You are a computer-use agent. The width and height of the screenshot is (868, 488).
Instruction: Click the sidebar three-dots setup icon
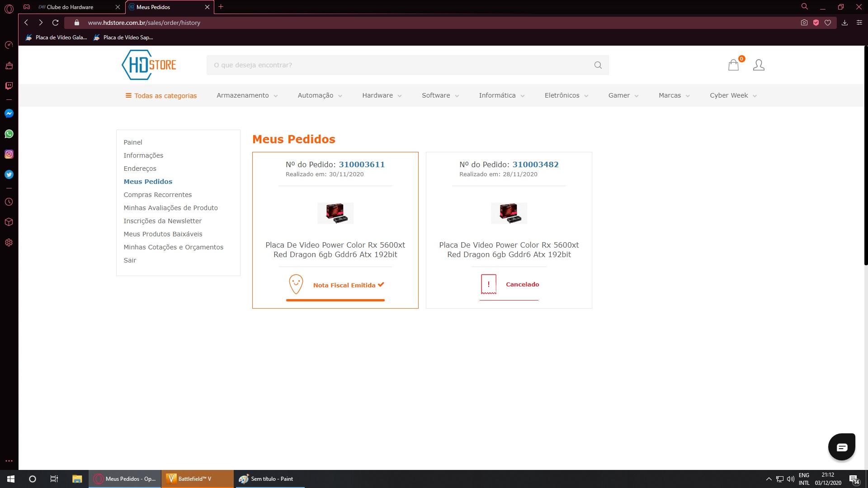click(9, 461)
